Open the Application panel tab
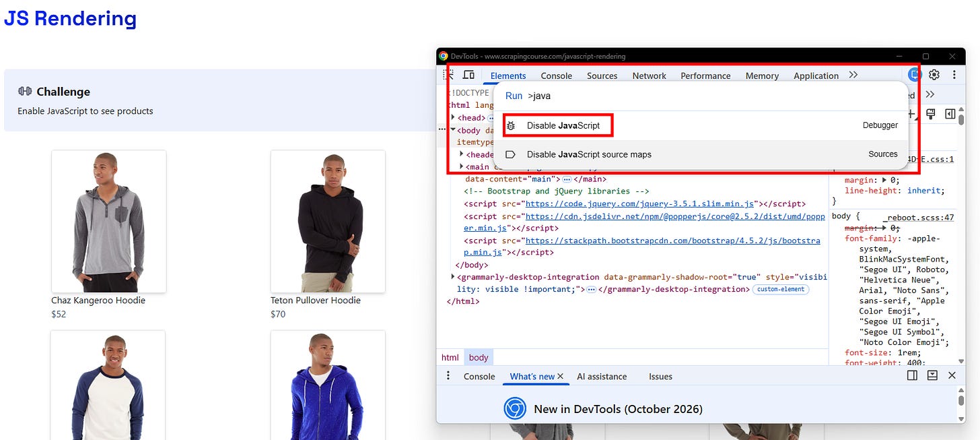The image size is (980, 440). click(816, 75)
